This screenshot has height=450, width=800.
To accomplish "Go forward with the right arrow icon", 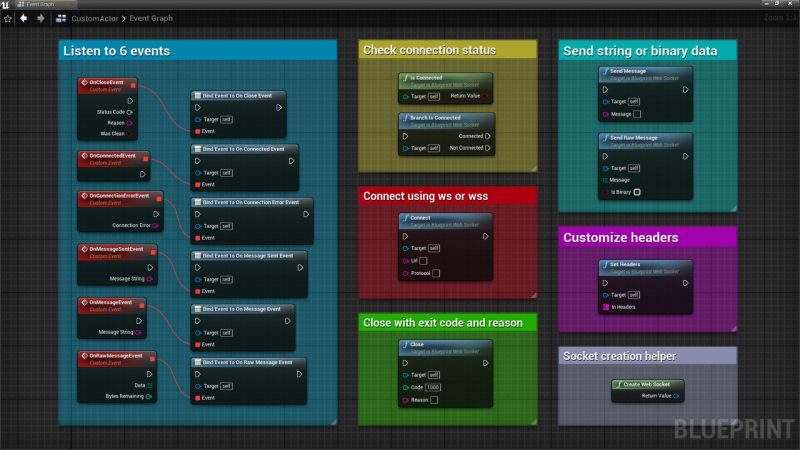I will [41, 18].
